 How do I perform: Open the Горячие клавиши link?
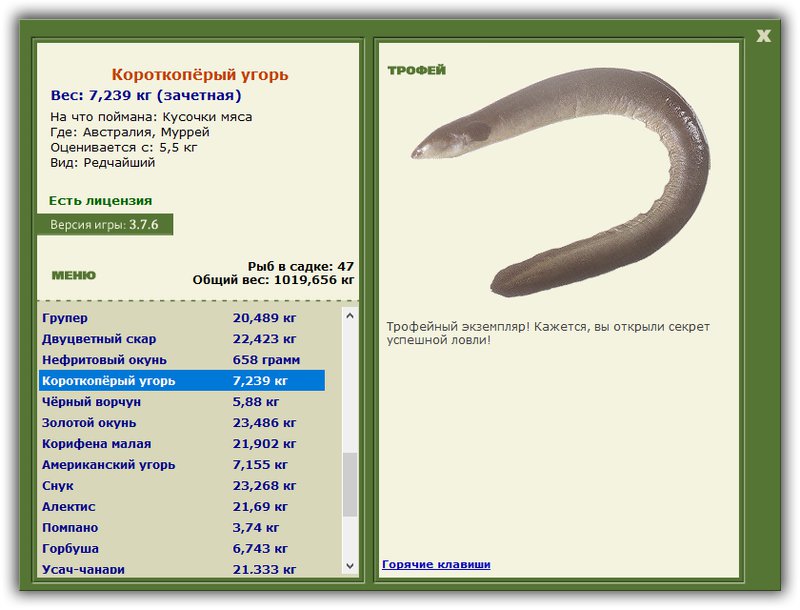(x=436, y=564)
